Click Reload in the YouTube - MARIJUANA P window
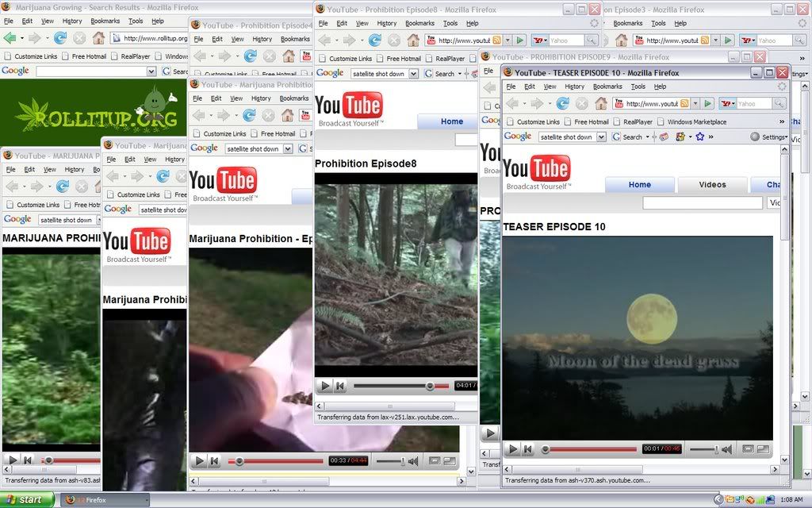 [x=63, y=186]
